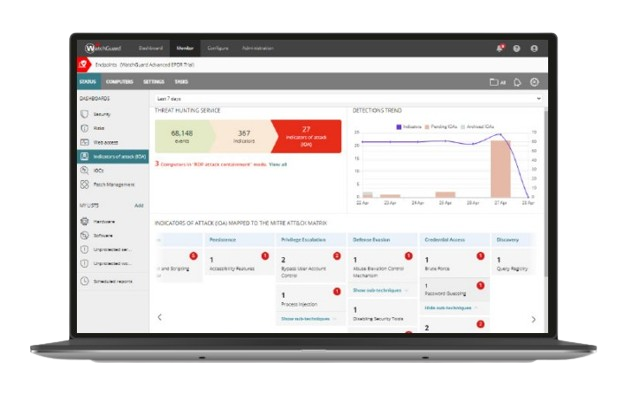The height and width of the screenshot is (394, 633).
Task: Open Scheduled reports
Action: 113,281
